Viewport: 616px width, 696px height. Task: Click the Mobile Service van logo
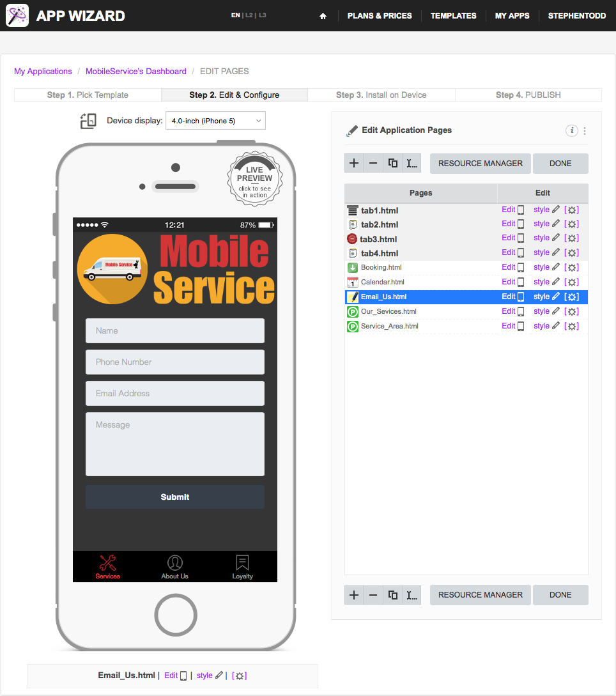[x=112, y=269]
